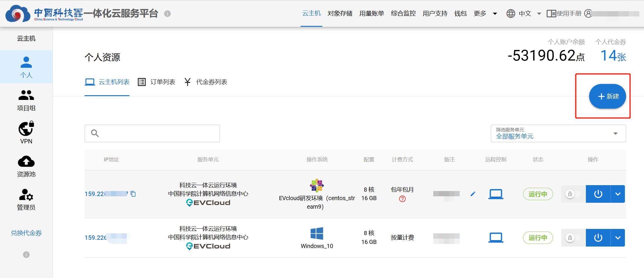Image resolution: width=644 pixels, height=278 pixels.
Task: Click the 14张 personal voucher count
Action: pyautogui.click(x=613, y=56)
